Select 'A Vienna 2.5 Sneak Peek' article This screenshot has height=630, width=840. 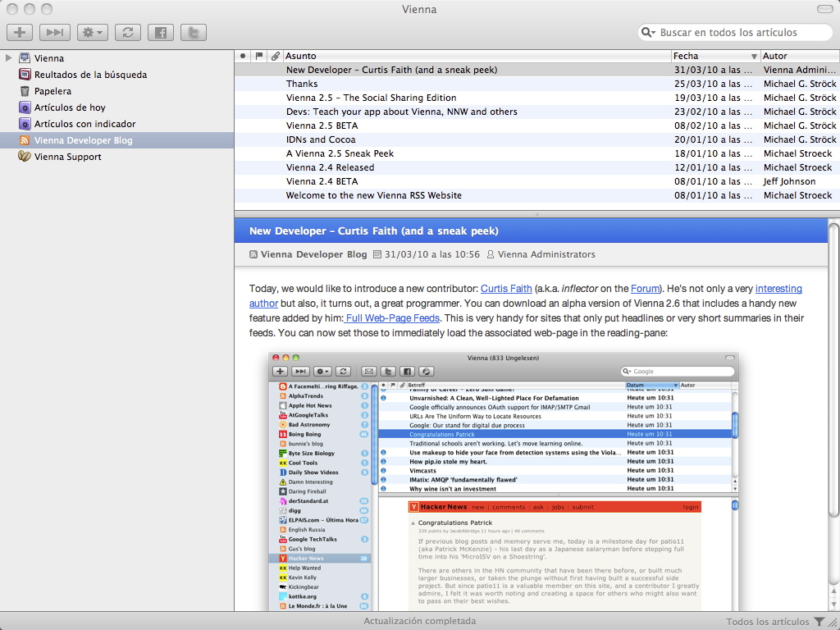[x=536, y=153]
